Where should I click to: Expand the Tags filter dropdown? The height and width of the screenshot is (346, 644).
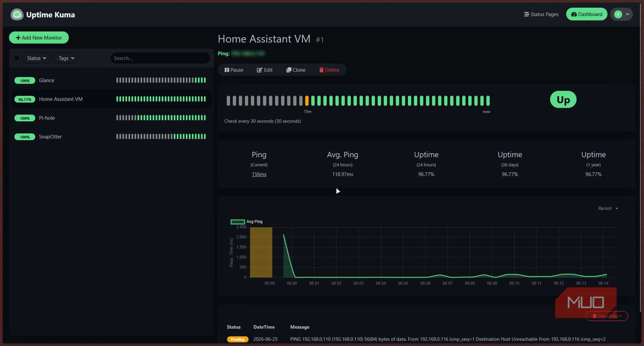pyautogui.click(x=66, y=58)
